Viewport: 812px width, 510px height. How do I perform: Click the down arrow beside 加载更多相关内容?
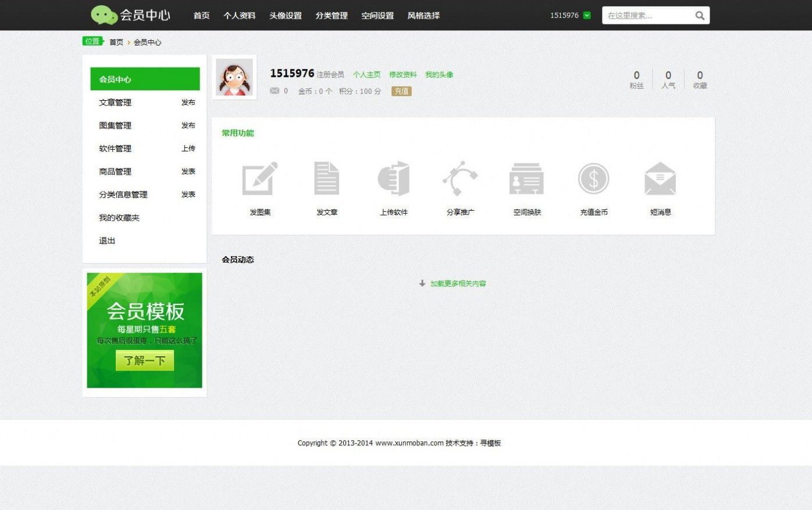click(422, 284)
